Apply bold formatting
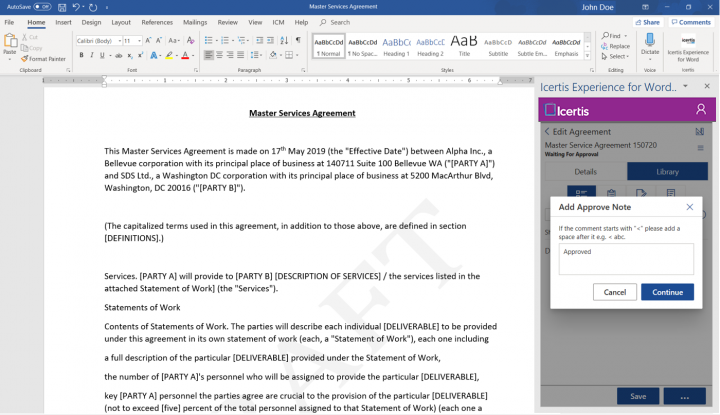Viewport: 720px width, 415px height. tap(80, 56)
